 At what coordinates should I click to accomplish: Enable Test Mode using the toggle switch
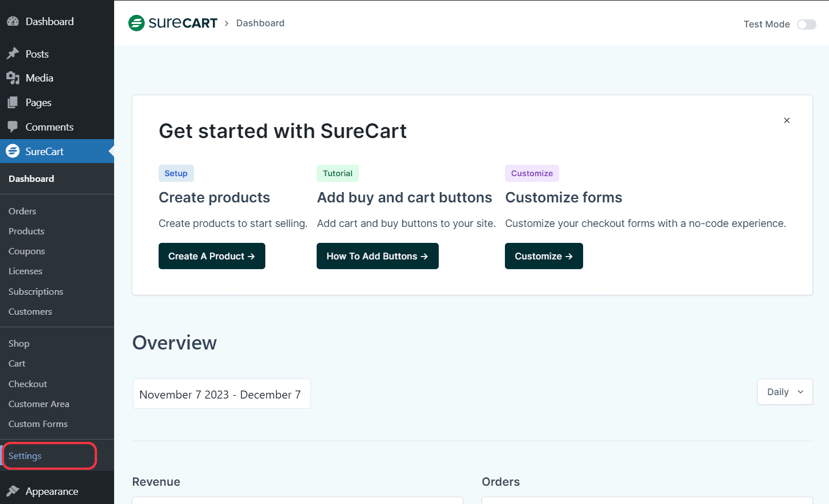[807, 25]
